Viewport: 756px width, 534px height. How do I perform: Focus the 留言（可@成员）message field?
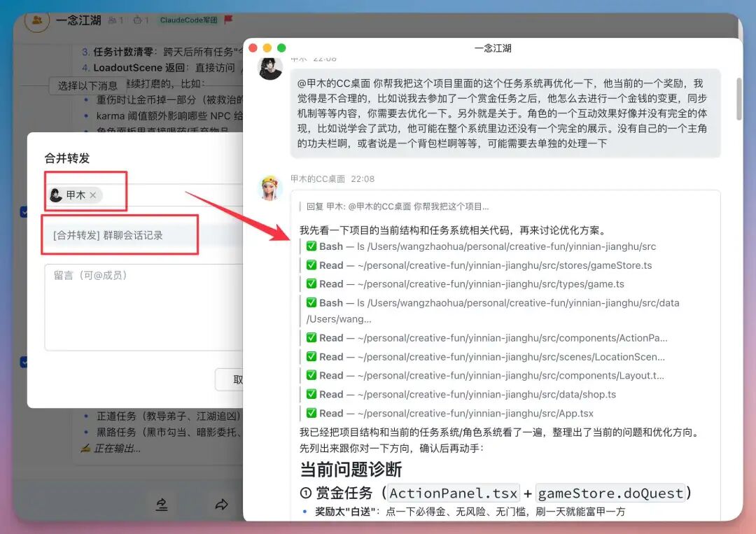click(x=143, y=307)
